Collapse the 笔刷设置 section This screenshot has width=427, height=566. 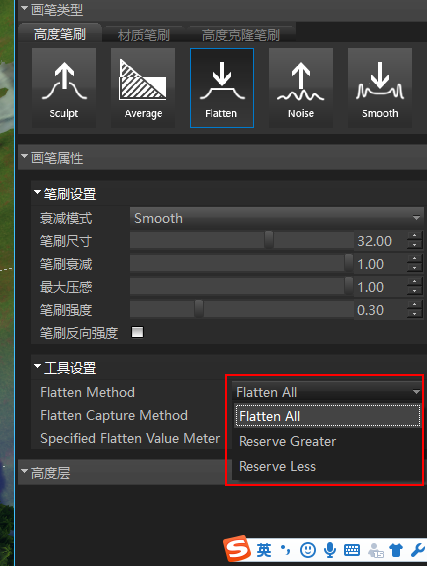click(x=37, y=192)
